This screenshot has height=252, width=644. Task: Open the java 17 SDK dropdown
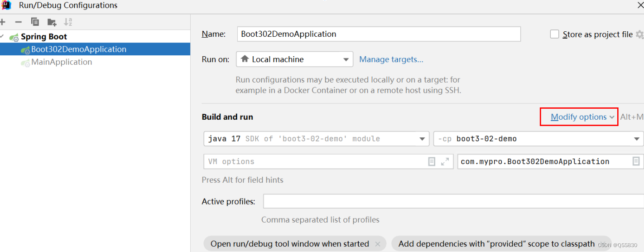[x=316, y=139]
